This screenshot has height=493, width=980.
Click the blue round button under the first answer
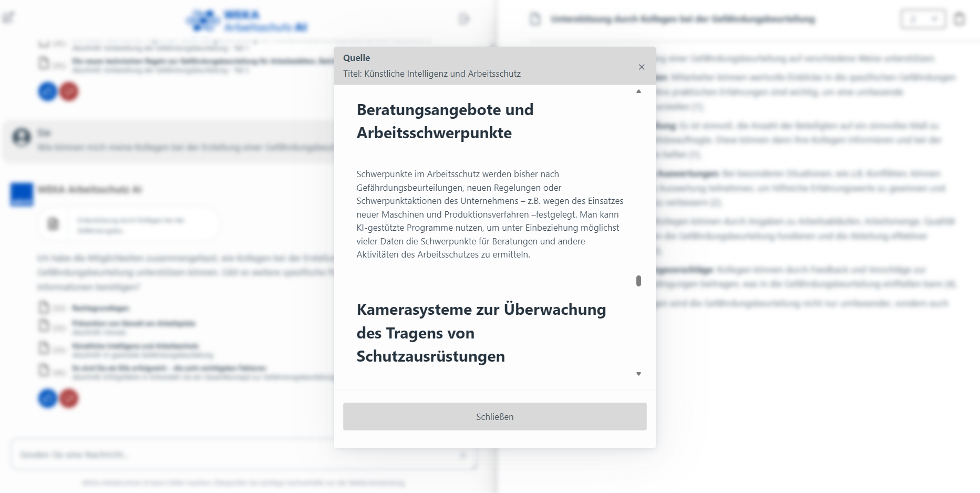[x=47, y=92]
